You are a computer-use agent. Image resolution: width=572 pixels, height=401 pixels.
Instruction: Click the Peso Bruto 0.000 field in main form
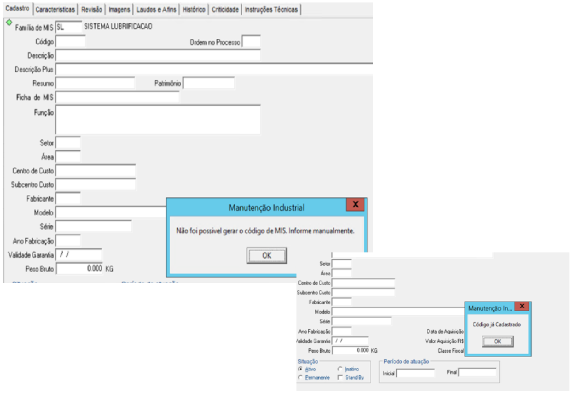click(80, 268)
